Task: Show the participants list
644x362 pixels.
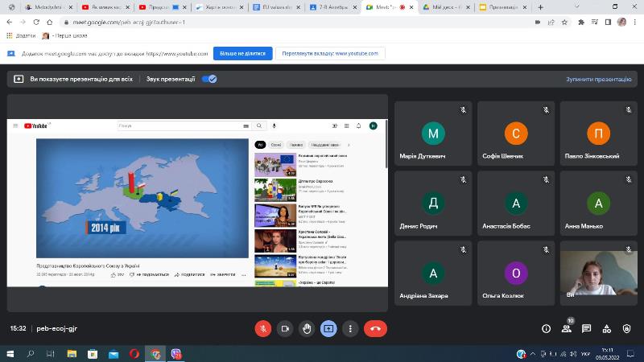Action: [567, 328]
